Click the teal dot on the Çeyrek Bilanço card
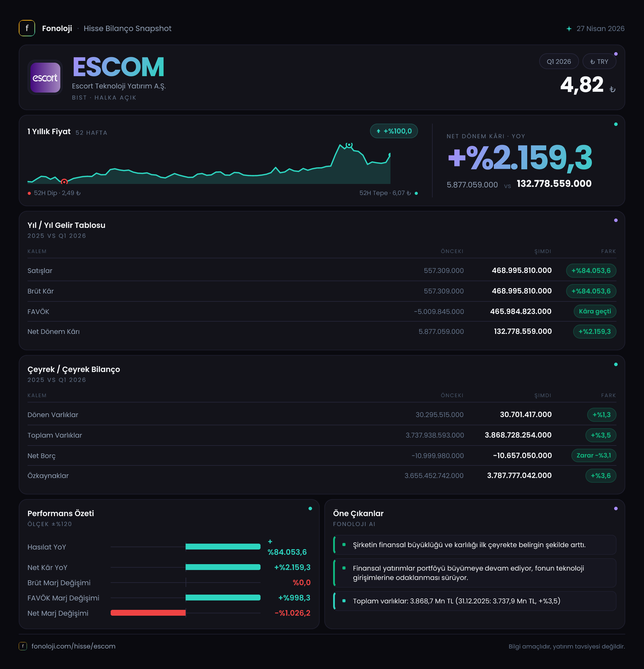Image resolution: width=644 pixels, height=669 pixels. coord(616,364)
